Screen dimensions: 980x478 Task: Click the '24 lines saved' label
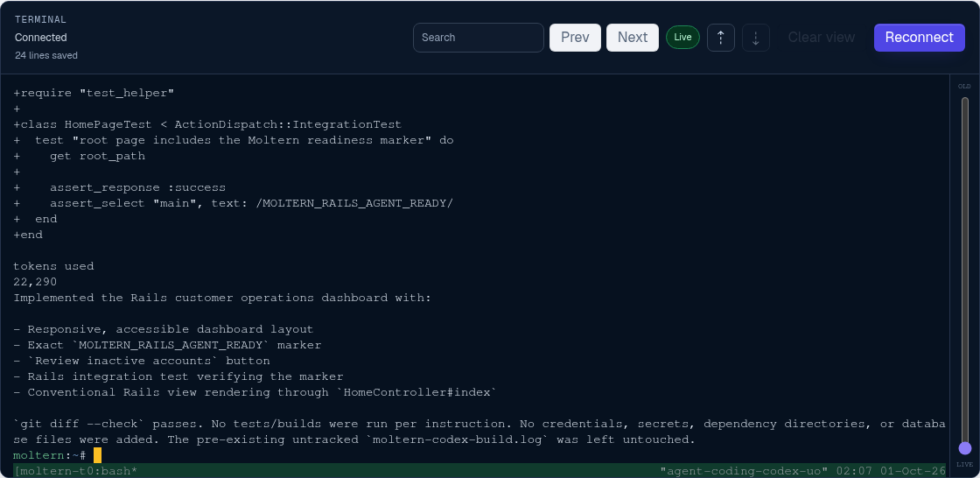click(x=46, y=56)
